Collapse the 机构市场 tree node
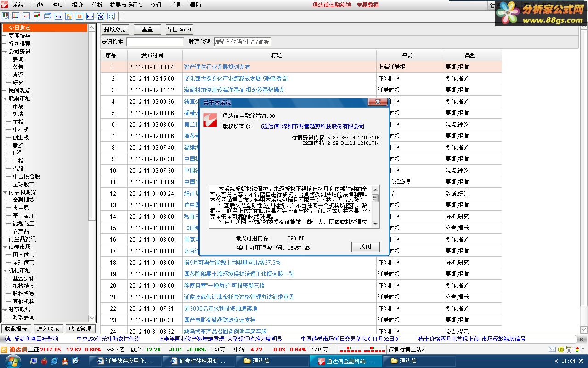Viewport: 588px width, 368px height. pyautogui.click(x=5, y=270)
